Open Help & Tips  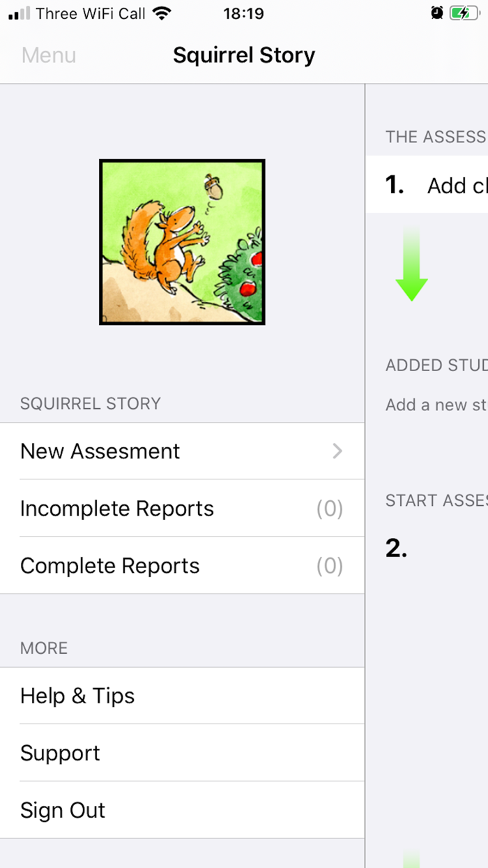[x=77, y=696]
